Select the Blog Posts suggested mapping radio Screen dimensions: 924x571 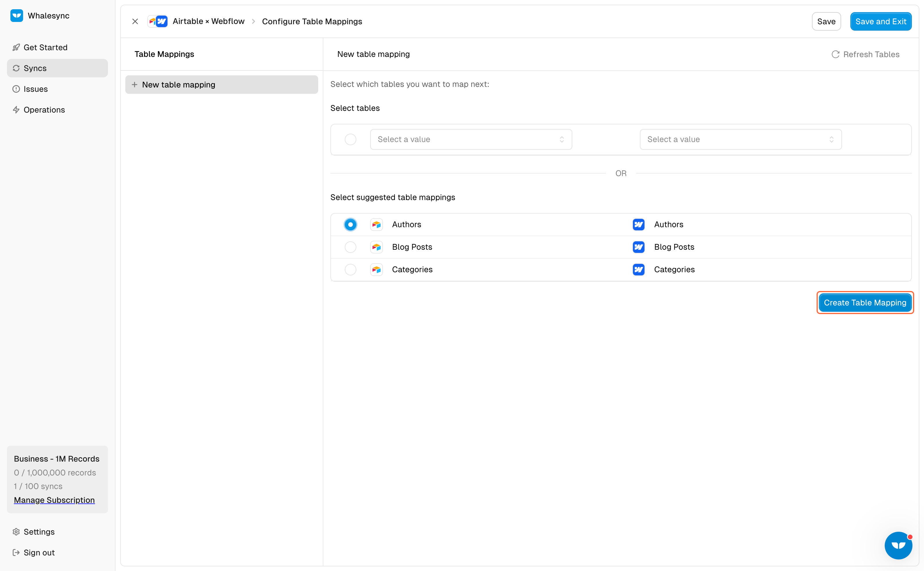click(351, 247)
